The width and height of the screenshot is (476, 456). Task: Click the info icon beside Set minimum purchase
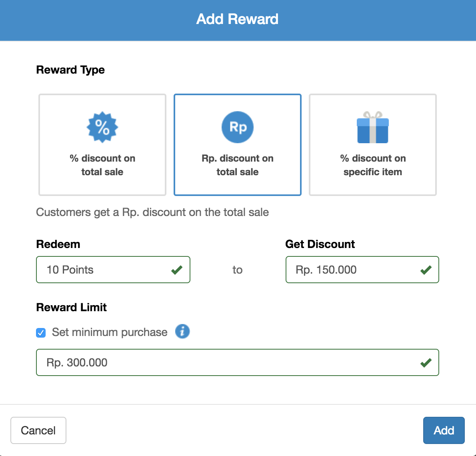click(182, 331)
